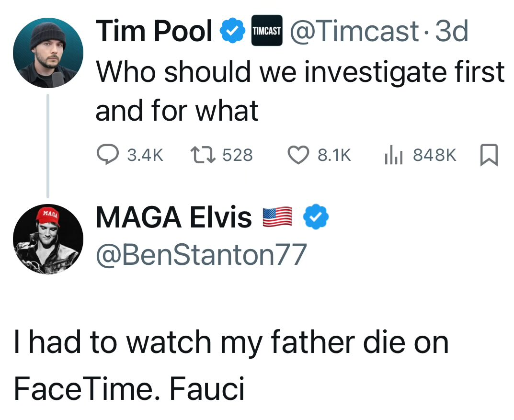Click Tim Pool's blue verified checkmark
This screenshot has height=420, width=514.
[x=233, y=31]
